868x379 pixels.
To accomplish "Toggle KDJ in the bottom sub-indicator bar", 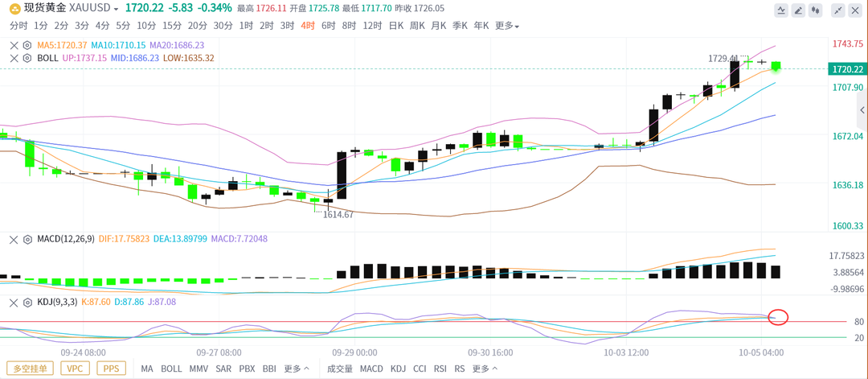I will click(x=398, y=369).
